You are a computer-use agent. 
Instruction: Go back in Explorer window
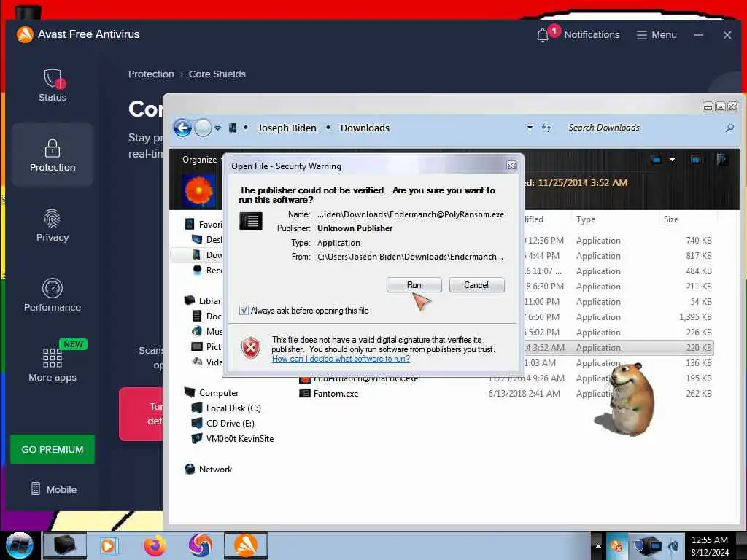click(182, 128)
